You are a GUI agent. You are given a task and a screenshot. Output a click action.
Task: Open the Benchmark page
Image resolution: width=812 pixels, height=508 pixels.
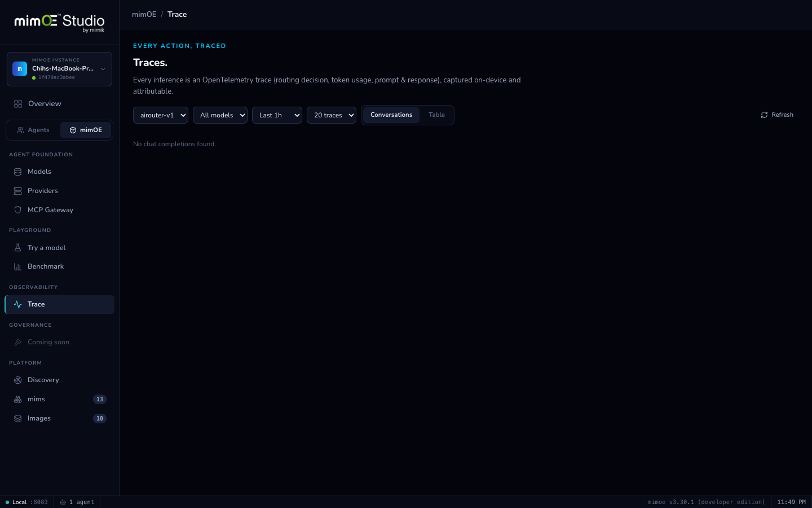tap(59, 266)
